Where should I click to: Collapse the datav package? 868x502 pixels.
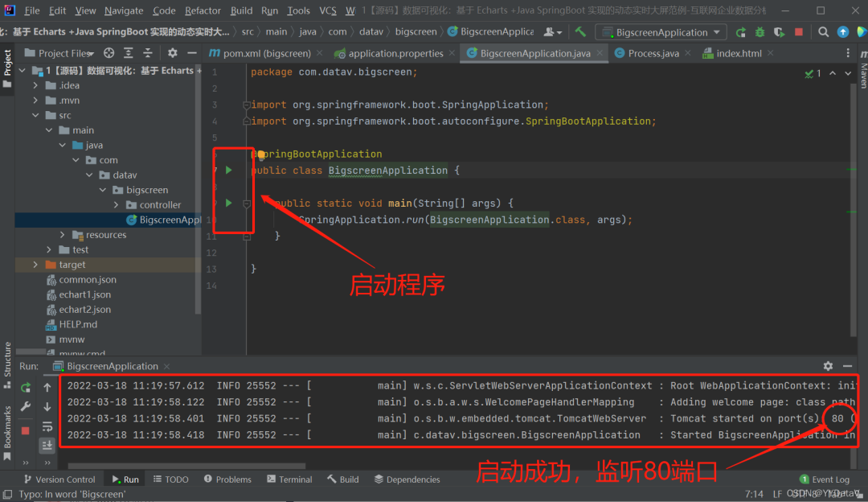click(89, 175)
